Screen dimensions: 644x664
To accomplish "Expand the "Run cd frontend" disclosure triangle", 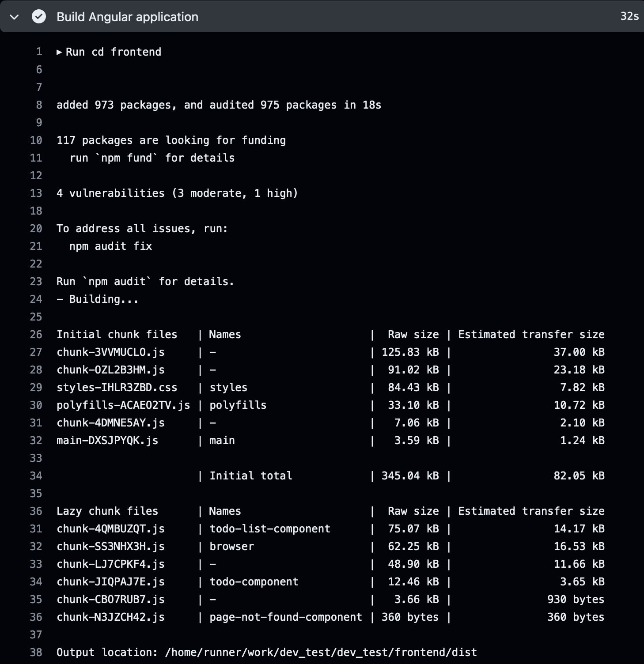I will 59,52.
